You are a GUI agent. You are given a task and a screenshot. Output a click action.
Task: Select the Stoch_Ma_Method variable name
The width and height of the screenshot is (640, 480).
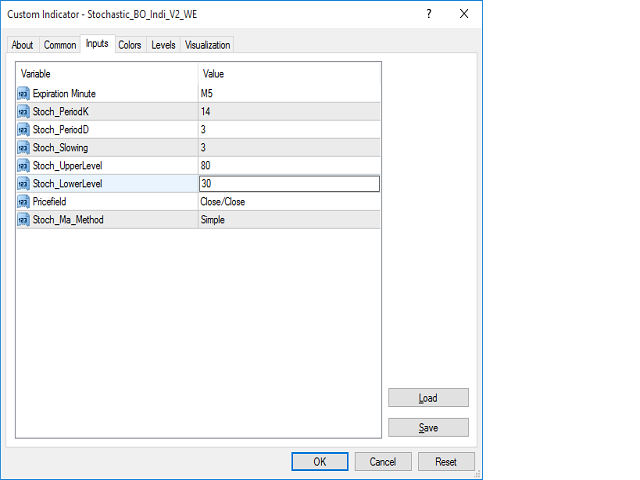(68, 220)
